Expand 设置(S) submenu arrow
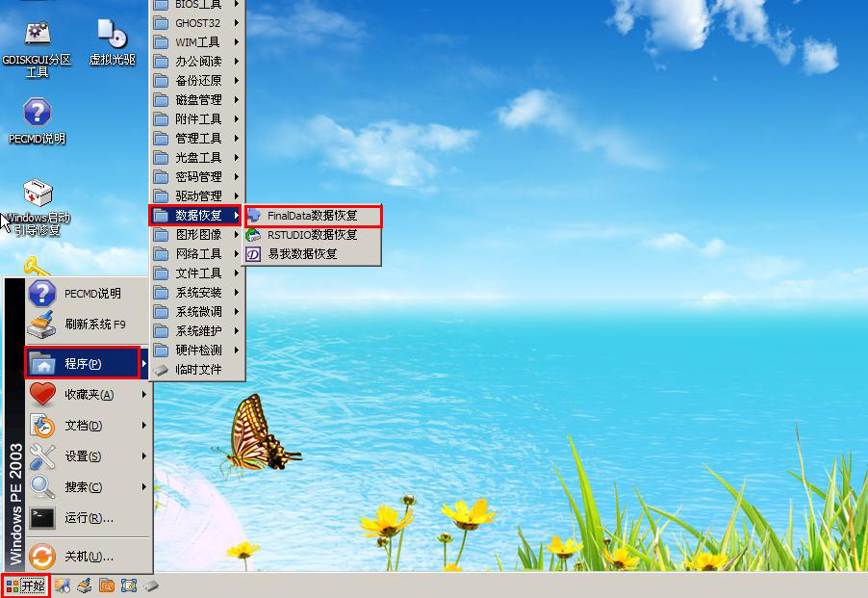868x598 pixels. [143, 456]
